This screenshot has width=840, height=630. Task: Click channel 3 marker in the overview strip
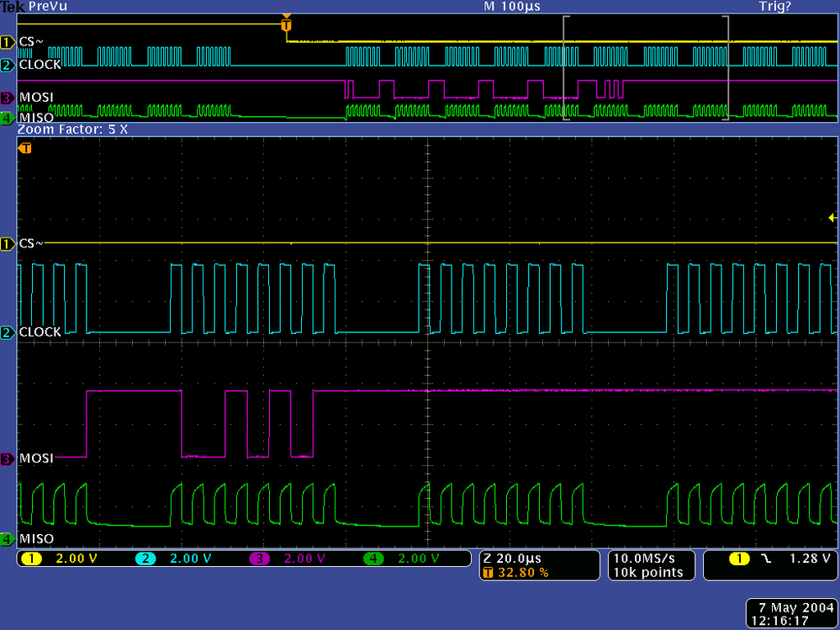click(x=8, y=98)
